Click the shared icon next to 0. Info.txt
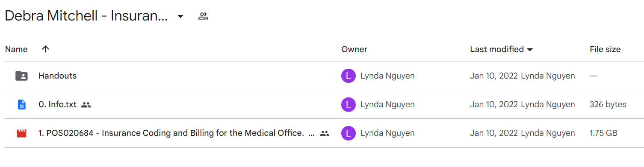The width and height of the screenshot is (644, 167). (86, 105)
